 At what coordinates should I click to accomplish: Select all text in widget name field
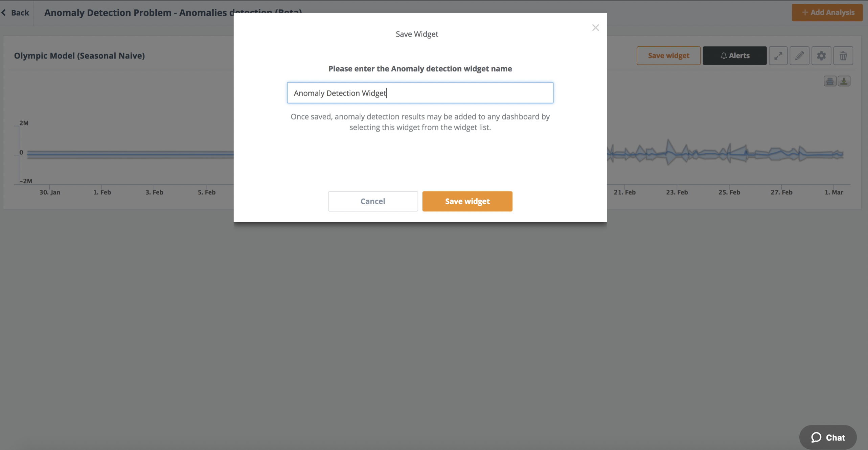click(x=420, y=92)
